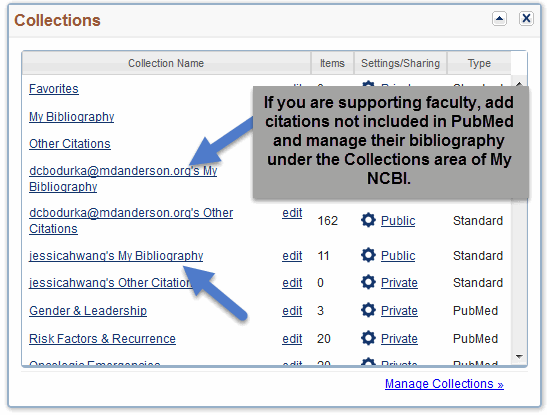Open My Bibliography collection
547x415 pixels.
72,116
